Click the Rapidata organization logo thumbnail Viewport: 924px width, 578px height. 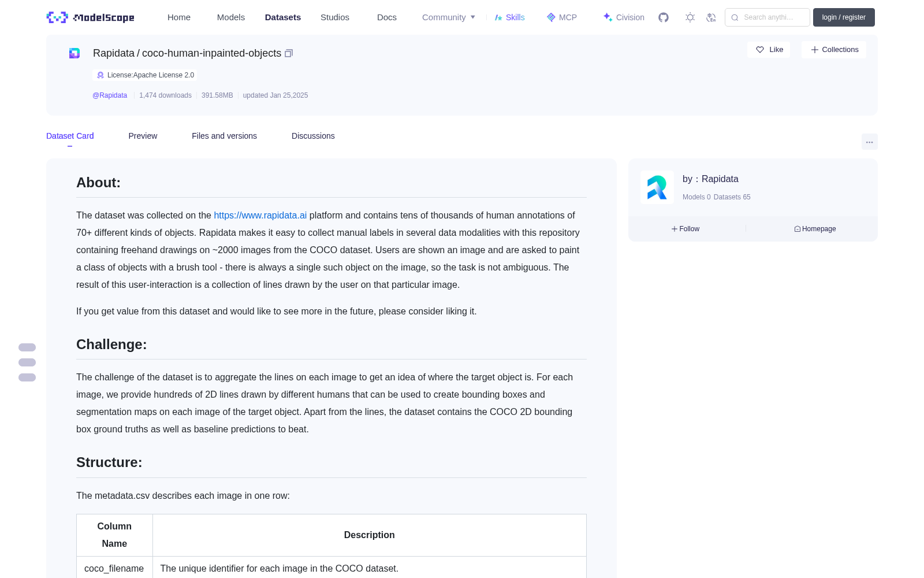[x=657, y=187]
